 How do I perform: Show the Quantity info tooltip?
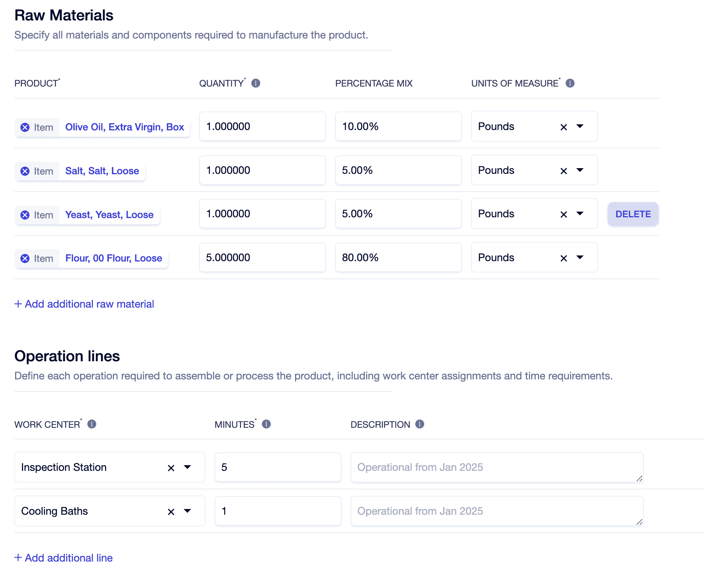coord(256,83)
